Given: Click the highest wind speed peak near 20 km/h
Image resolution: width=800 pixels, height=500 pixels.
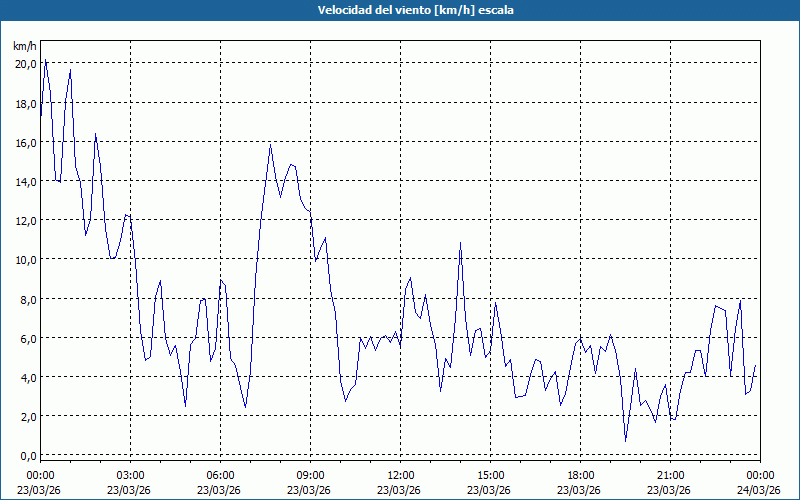Looking at the screenshot, I should (x=45, y=61).
